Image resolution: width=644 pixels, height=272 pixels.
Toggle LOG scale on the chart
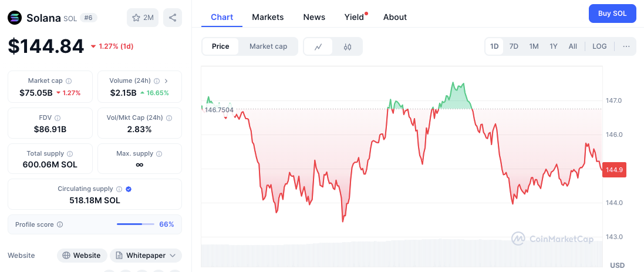pyautogui.click(x=599, y=46)
